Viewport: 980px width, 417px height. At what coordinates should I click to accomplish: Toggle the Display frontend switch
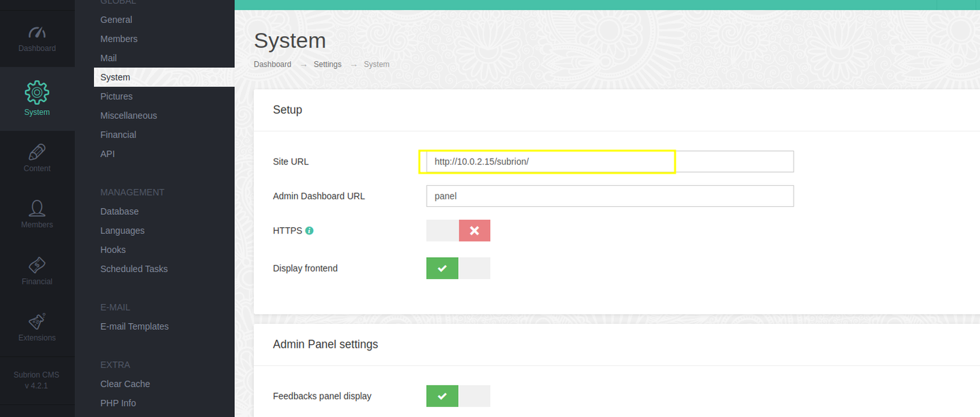click(x=458, y=268)
